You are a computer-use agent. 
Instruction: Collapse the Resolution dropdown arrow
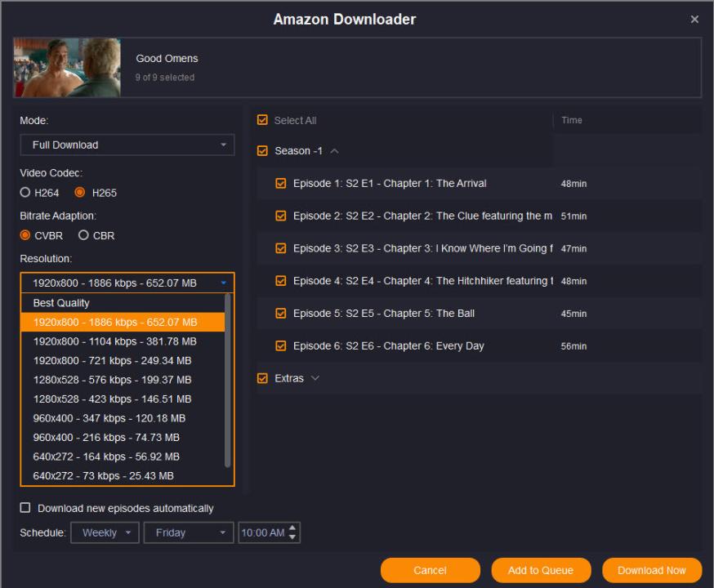[x=224, y=283]
